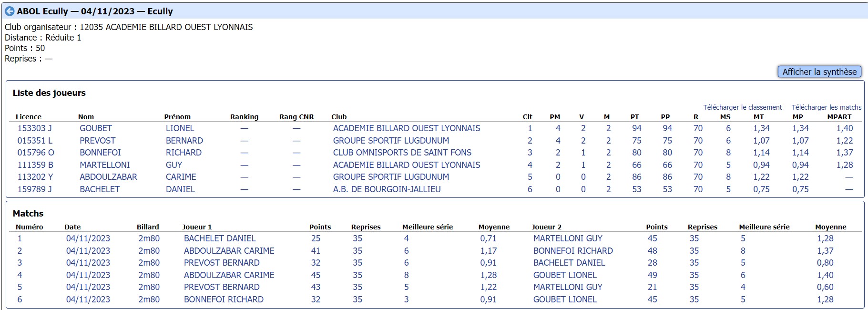868x310 pixels.
Task: Click Moyenne 1,40 in match 4 row
Action: (x=825, y=275)
